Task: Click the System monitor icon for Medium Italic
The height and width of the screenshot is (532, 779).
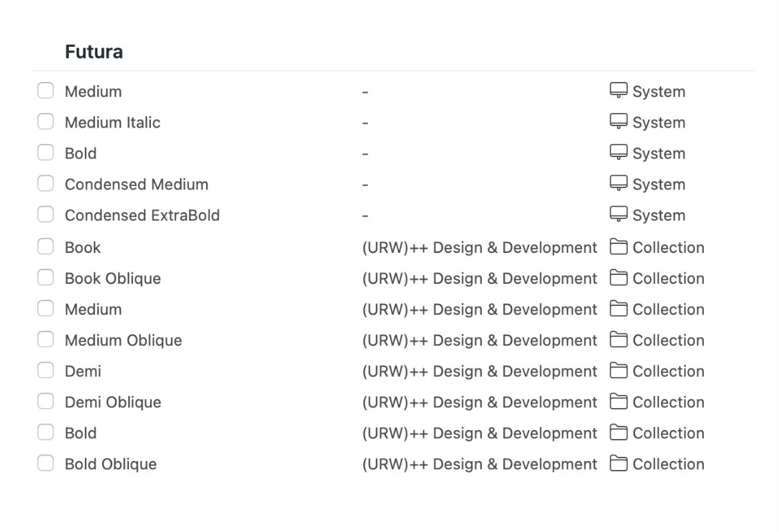Action: pyautogui.click(x=618, y=121)
